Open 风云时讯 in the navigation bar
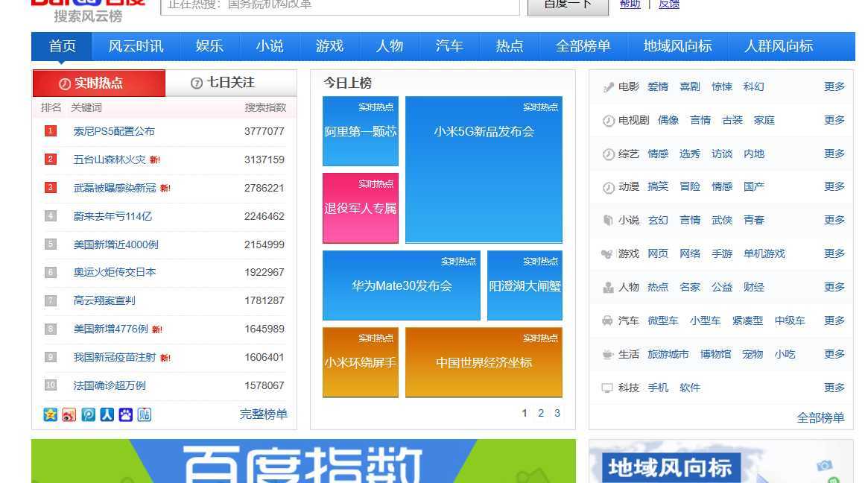 tap(136, 46)
